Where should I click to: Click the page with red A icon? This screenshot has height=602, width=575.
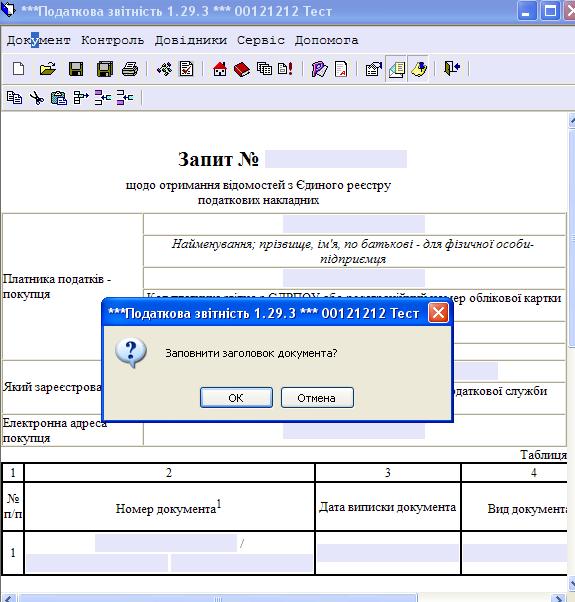341,69
